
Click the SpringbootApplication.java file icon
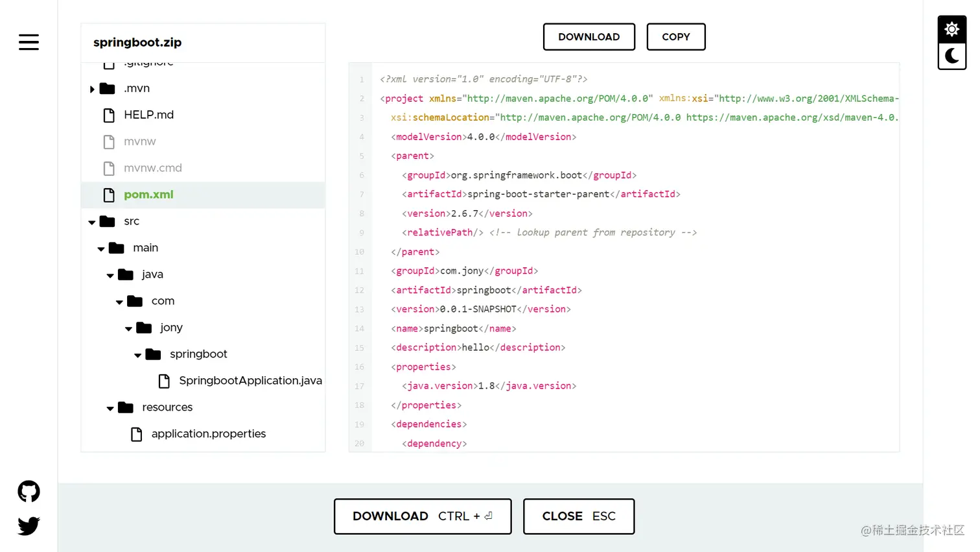click(164, 381)
